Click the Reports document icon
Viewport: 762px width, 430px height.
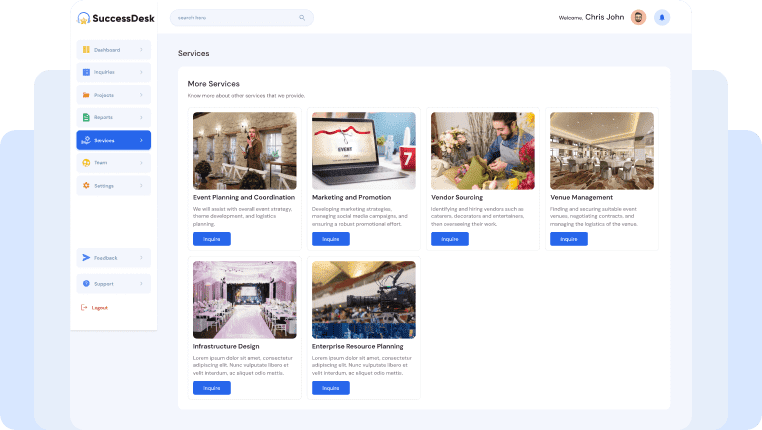pyautogui.click(x=86, y=117)
